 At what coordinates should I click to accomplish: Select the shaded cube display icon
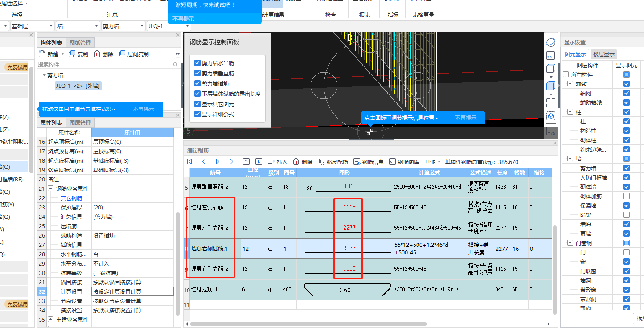click(551, 86)
